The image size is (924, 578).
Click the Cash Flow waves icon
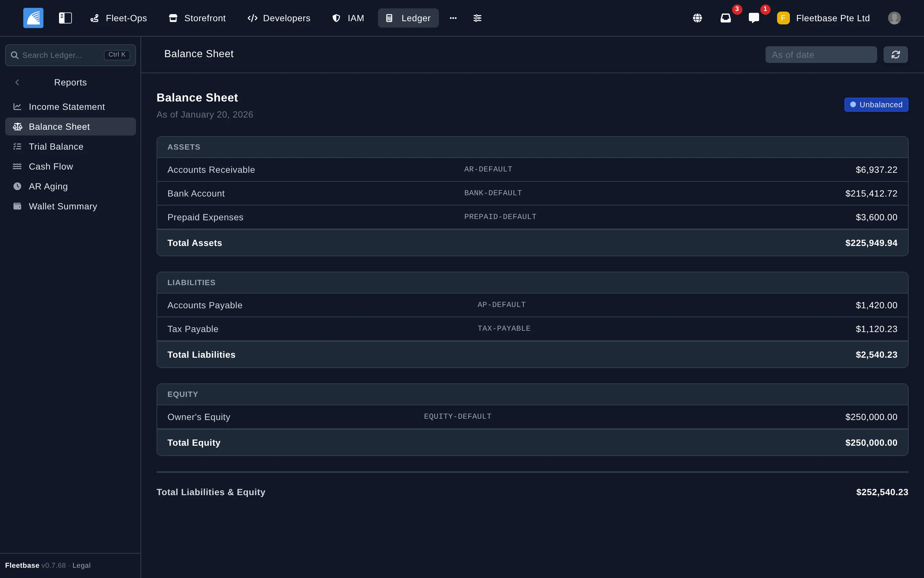pos(17,166)
